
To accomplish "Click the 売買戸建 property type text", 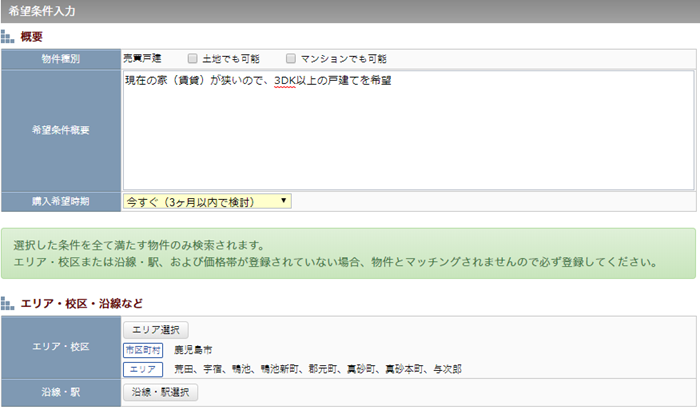I will point(144,59).
